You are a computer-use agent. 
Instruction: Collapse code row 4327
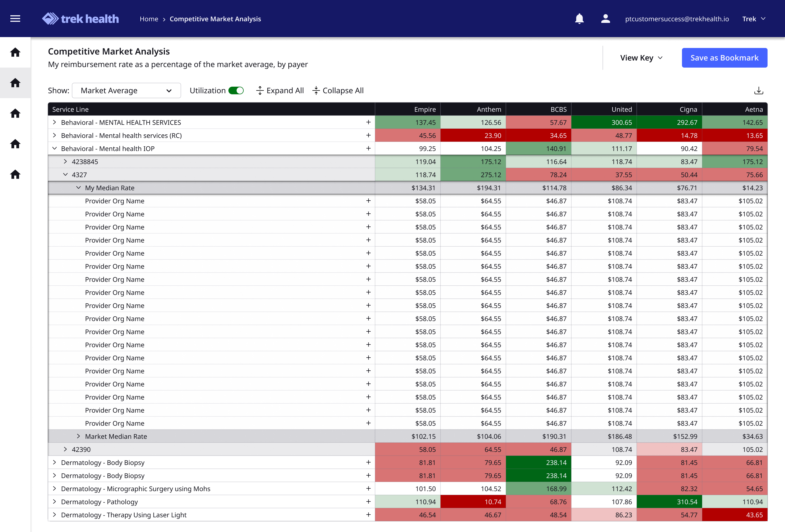pos(65,175)
